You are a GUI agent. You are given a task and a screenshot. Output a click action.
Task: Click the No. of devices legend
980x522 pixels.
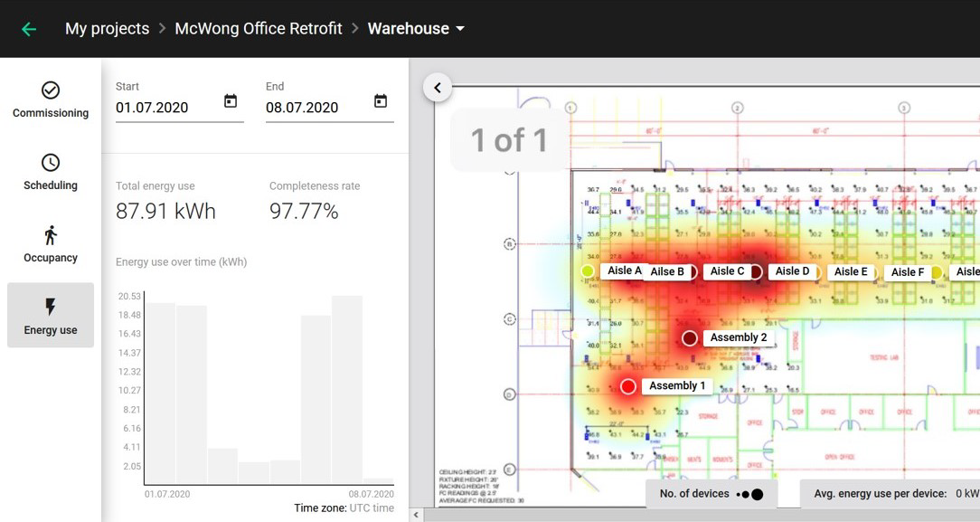pyautogui.click(x=711, y=494)
